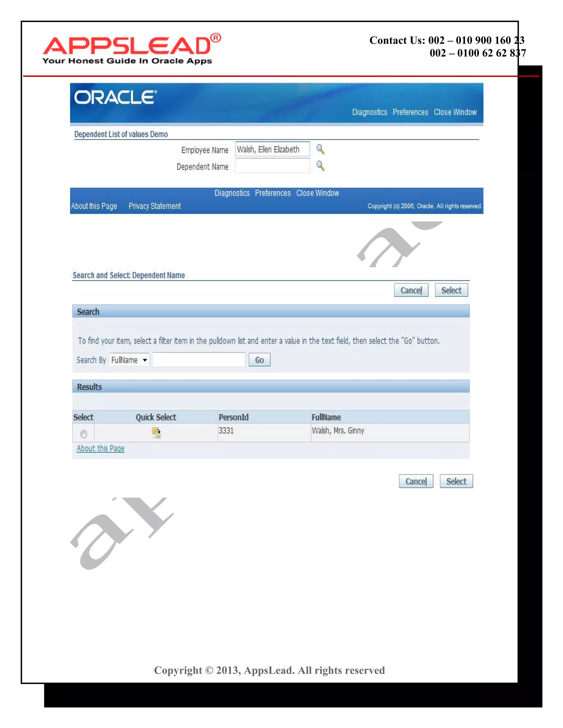This screenshot has width=563, height=728.
Task: Click Employee Name search magnifier icon
Action: coord(320,149)
